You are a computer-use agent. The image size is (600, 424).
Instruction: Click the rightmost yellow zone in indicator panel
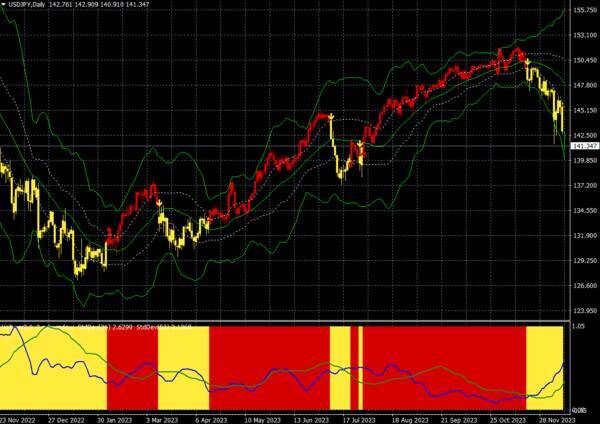click(546, 365)
